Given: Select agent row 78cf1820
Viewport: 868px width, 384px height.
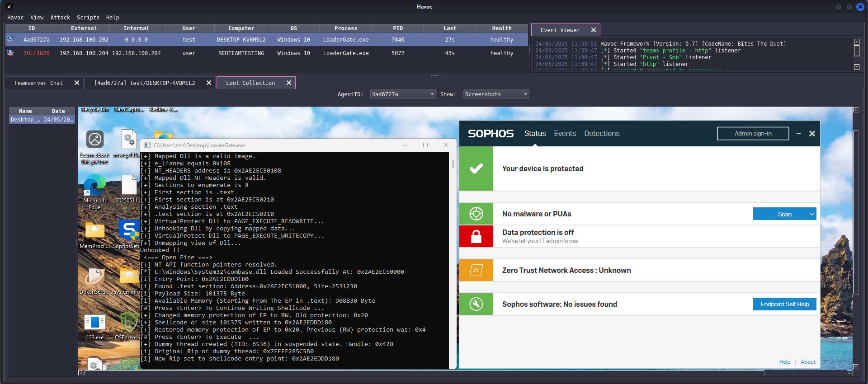Looking at the screenshot, I should coord(266,53).
